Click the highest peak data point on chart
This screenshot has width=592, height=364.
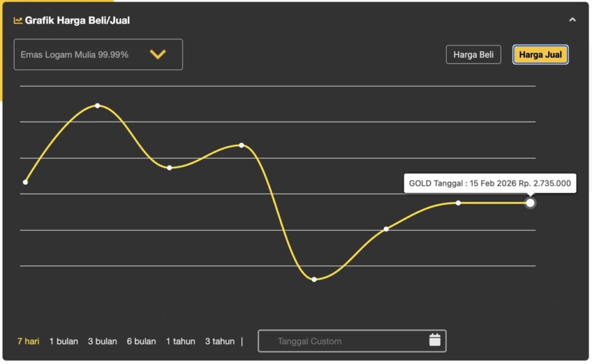pos(97,106)
